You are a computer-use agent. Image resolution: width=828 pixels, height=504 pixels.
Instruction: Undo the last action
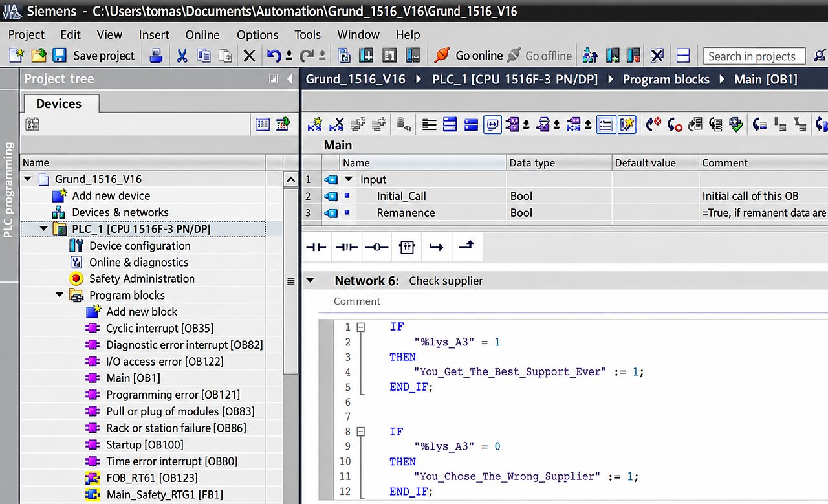[274, 56]
